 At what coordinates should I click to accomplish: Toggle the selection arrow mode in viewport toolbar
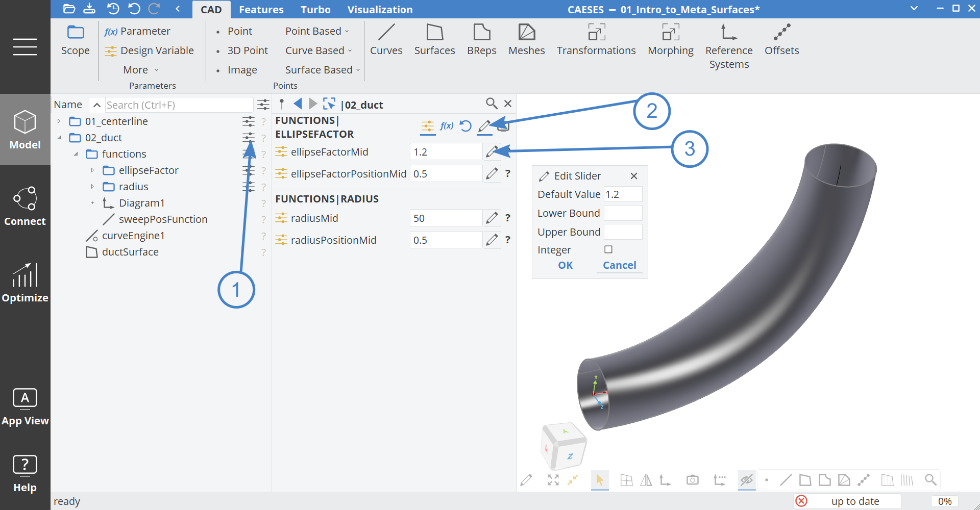600,480
